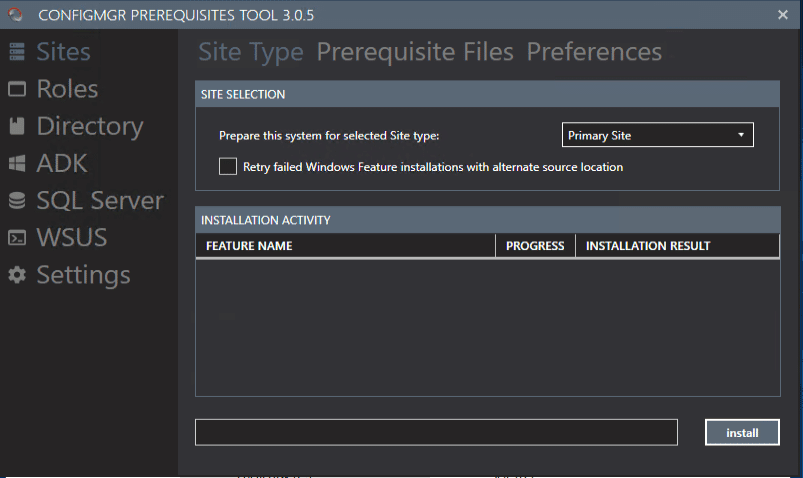Click the Progress column header
803x478 pixels.
pos(535,246)
